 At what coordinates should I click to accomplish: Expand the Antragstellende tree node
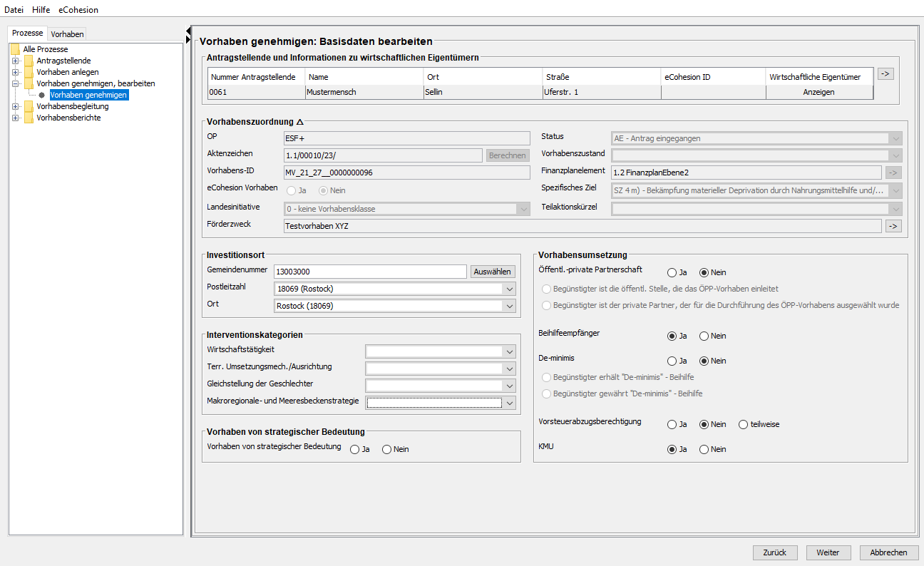pos(15,61)
